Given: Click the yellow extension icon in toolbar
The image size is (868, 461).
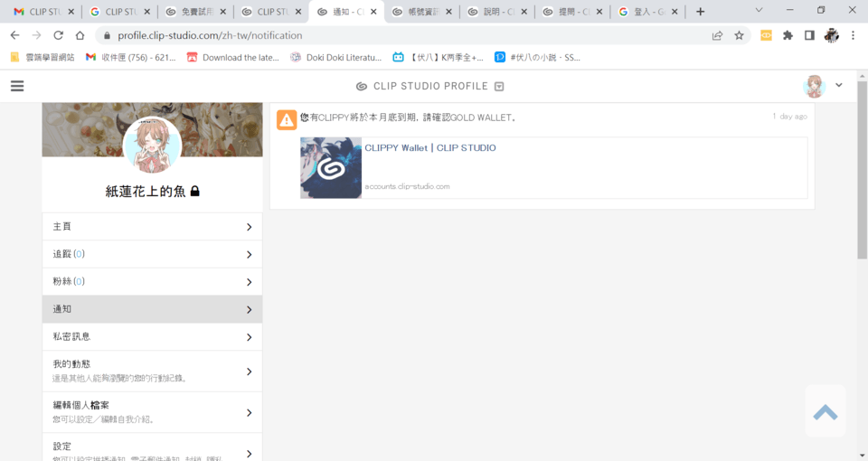Looking at the screenshot, I should point(766,35).
